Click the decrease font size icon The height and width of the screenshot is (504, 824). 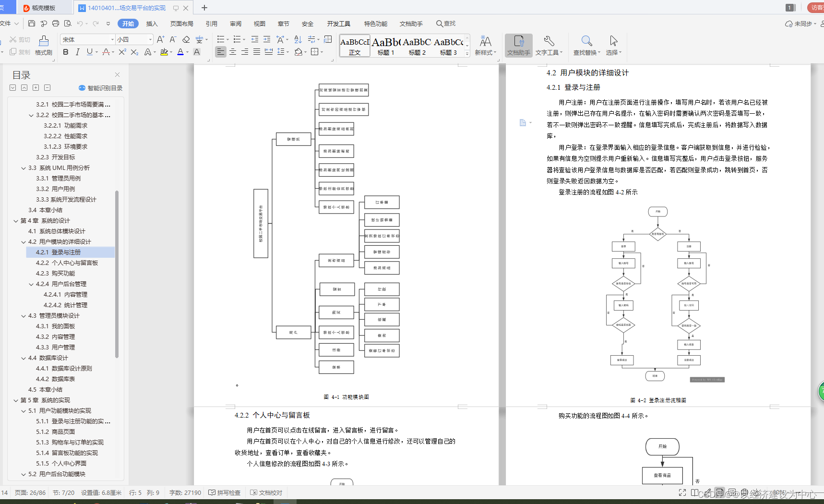tap(173, 39)
